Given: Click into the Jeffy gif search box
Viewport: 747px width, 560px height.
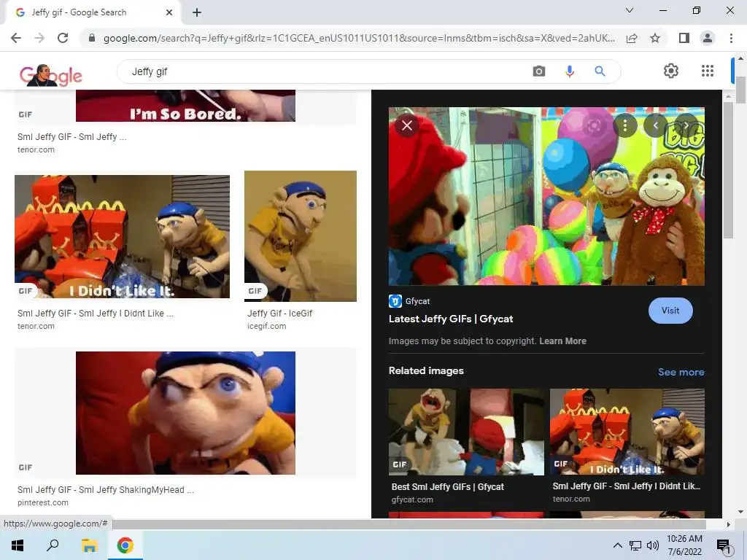Looking at the screenshot, I should point(329,71).
